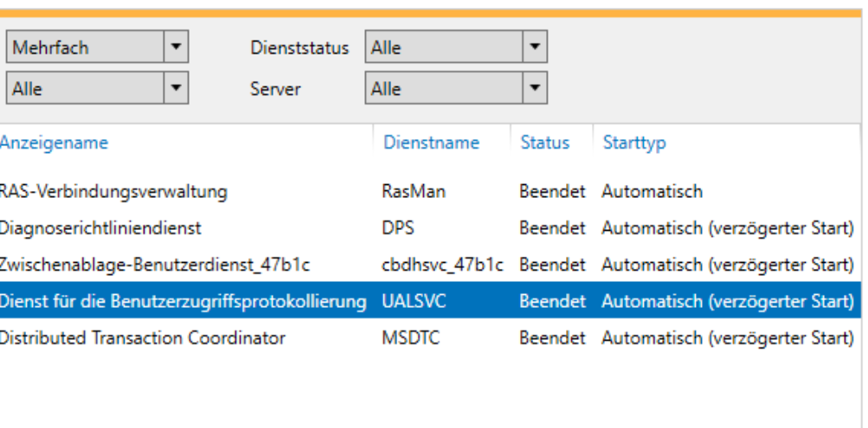This screenshot has width=868, height=428.
Task: Sort by Dienstname column header
Action: (x=431, y=143)
